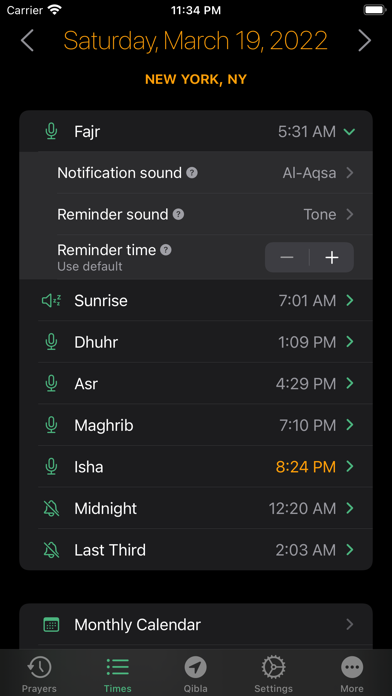392x696 pixels.
Task: Open the Settings tab
Action: 273,674
